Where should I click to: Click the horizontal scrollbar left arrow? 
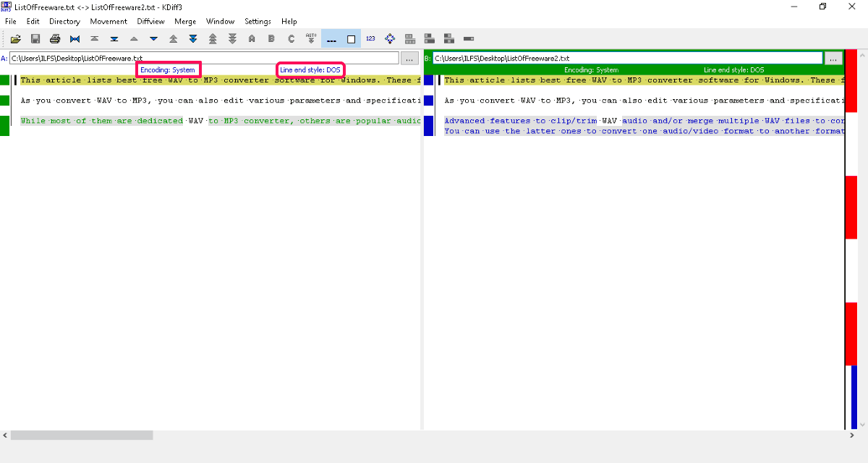tap(5, 436)
